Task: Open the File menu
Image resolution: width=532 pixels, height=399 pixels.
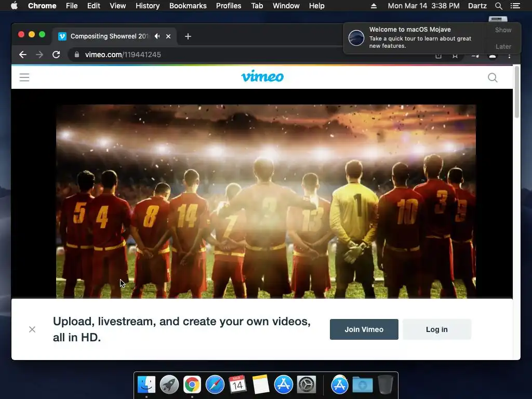Action: [72, 6]
